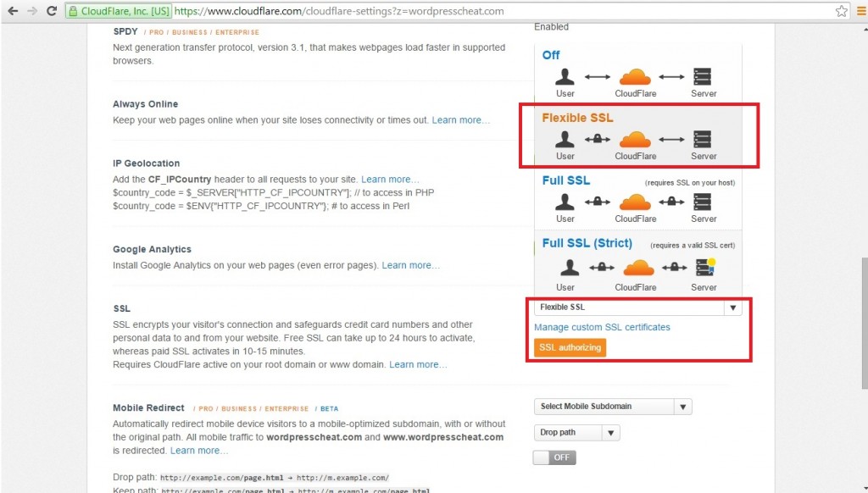The image size is (868, 493).
Task: Click cloud icon in Full SSL row
Action: [x=635, y=202]
